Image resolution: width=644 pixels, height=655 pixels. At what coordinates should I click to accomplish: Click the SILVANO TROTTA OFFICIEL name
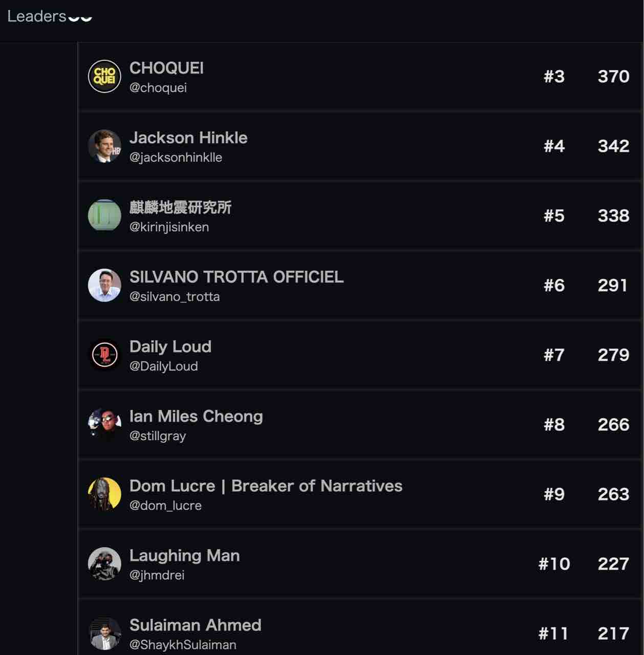[x=236, y=277]
